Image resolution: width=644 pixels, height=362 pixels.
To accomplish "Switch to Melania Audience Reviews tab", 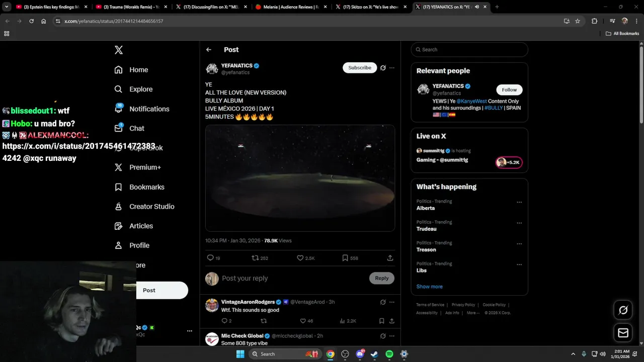I will coord(291,7).
